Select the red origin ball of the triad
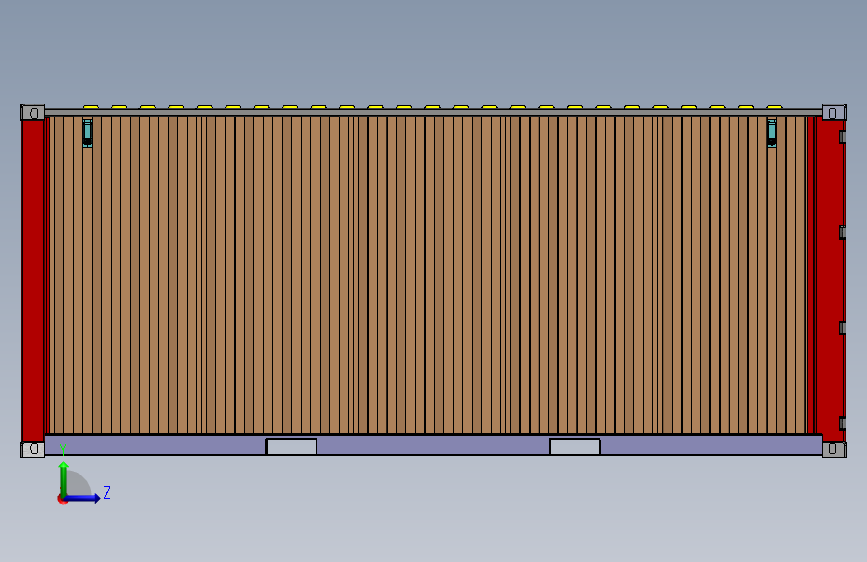 62,499
